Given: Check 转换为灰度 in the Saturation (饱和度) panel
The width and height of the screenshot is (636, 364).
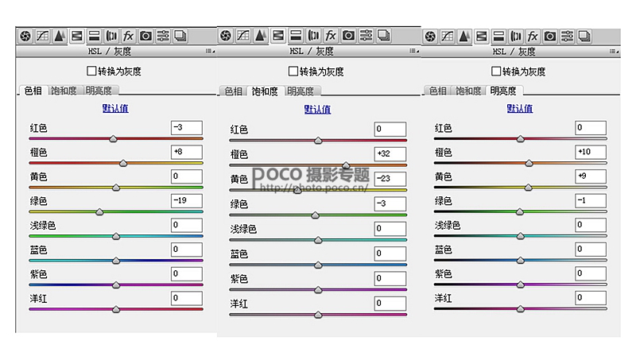Looking at the screenshot, I should [x=293, y=72].
